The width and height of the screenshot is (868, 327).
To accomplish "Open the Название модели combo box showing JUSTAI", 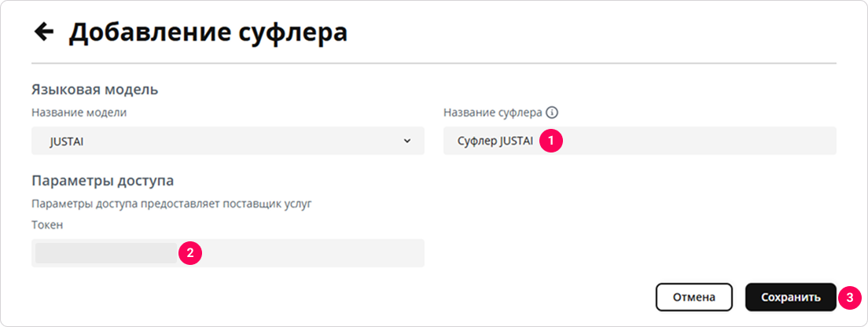I will [228, 141].
